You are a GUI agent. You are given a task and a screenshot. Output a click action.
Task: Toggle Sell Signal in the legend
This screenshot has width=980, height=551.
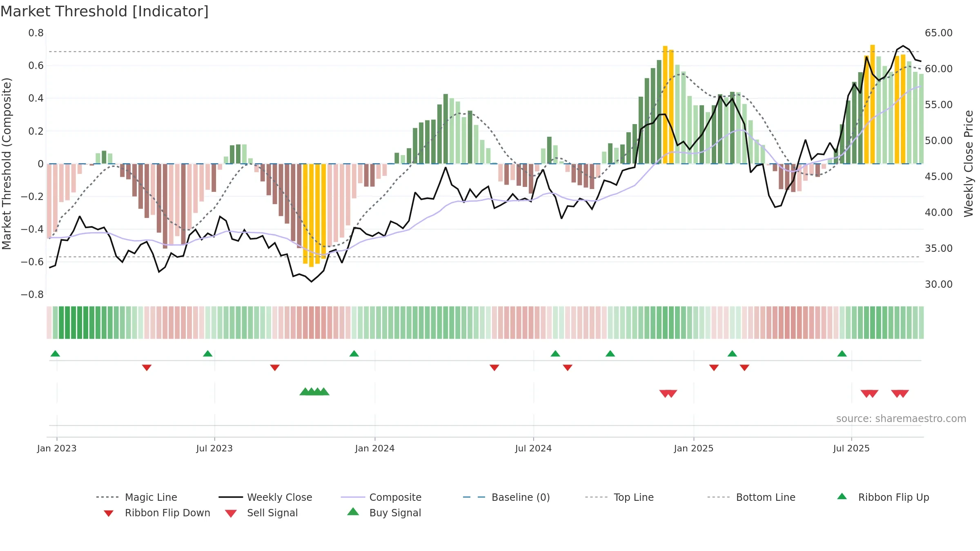[261, 513]
